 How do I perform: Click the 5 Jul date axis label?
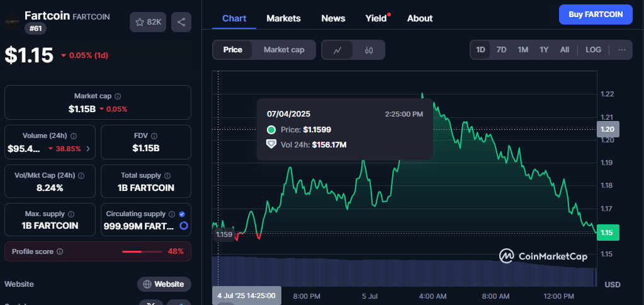(x=370, y=296)
